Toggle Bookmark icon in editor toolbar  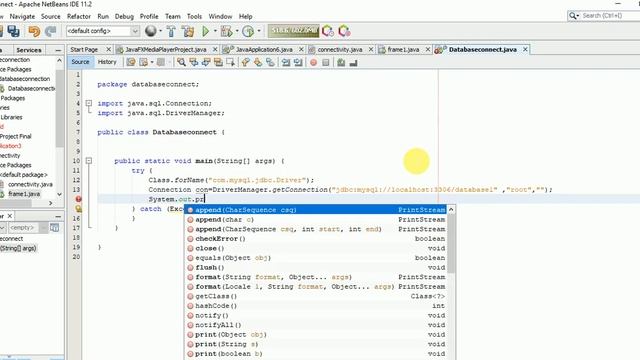pyautogui.click(x=270, y=62)
